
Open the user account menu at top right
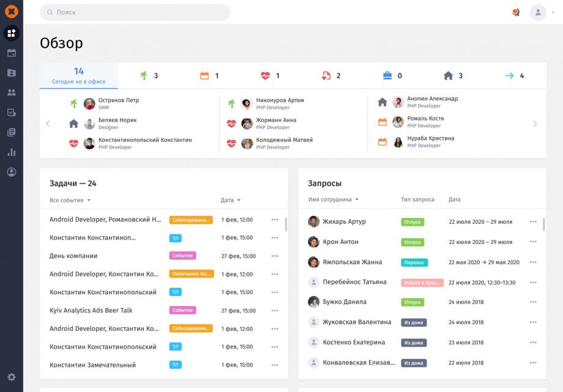539,12
